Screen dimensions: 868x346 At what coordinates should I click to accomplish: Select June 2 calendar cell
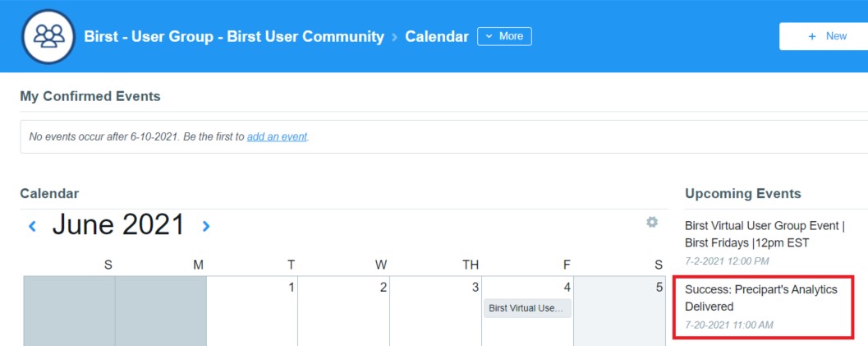coord(344,311)
